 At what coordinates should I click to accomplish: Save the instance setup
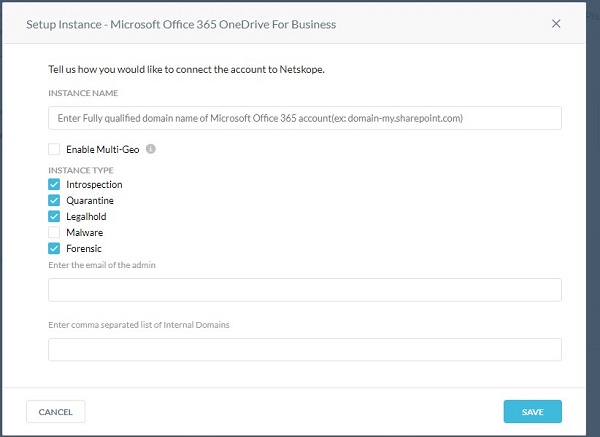click(532, 412)
